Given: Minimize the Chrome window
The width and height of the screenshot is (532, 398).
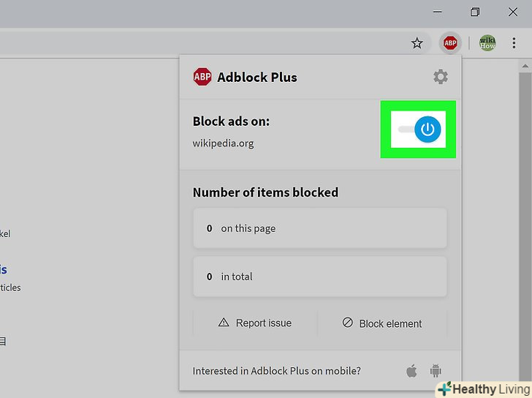Looking at the screenshot, I should coord(436,12).
